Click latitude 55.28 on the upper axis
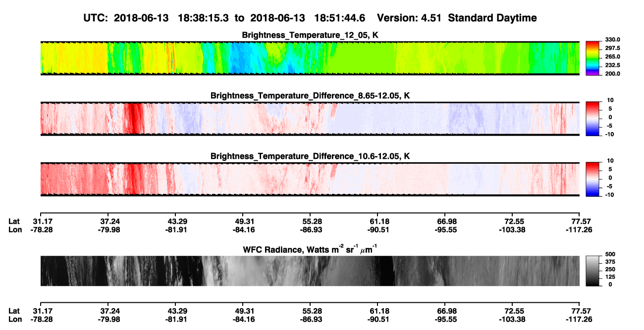This screenshot has height=330, width=644. (310, 221)
